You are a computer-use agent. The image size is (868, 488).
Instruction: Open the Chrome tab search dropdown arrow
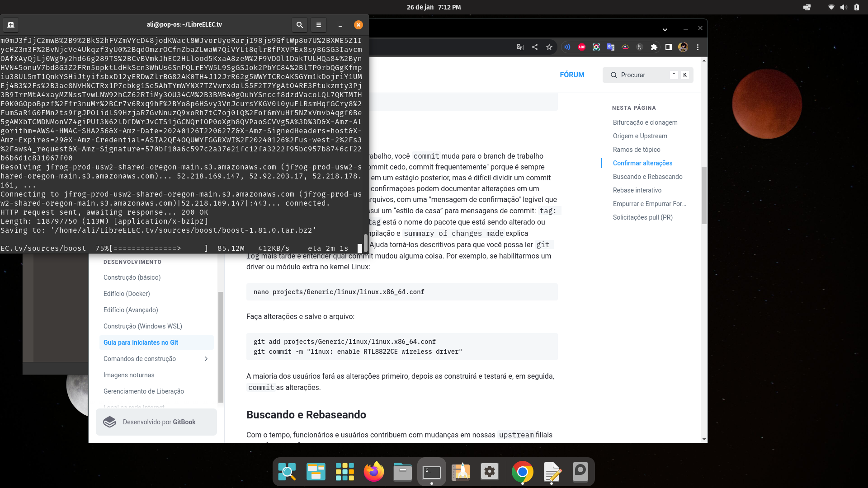click(x=665, y=29)
